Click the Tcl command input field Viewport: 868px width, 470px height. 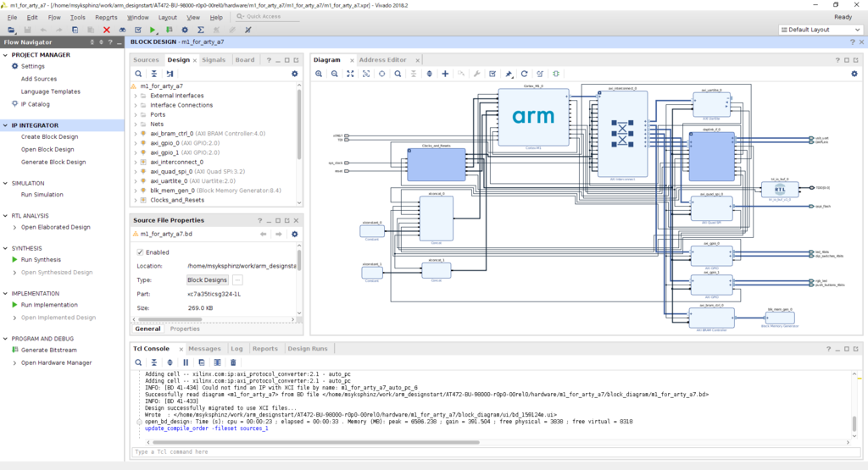495,451
